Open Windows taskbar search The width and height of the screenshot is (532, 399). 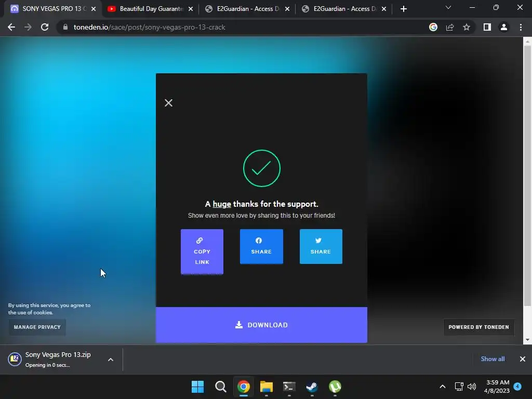220,387
